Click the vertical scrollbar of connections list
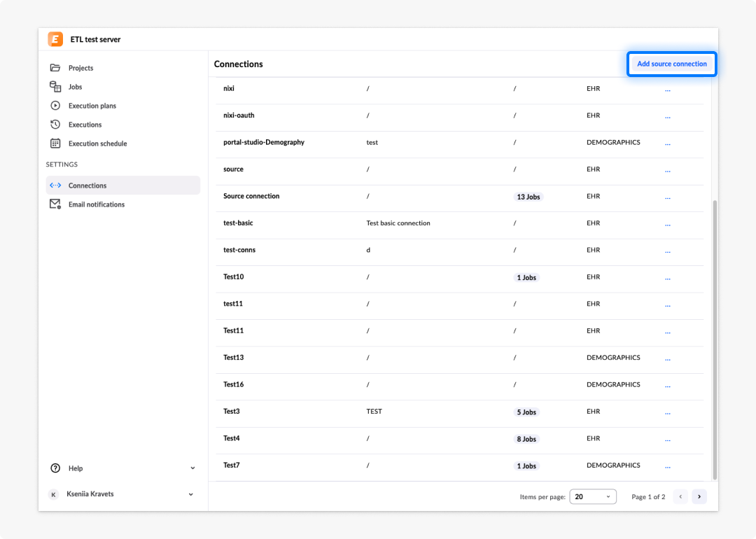Viewport: 756px width, 539px height. 715,340
